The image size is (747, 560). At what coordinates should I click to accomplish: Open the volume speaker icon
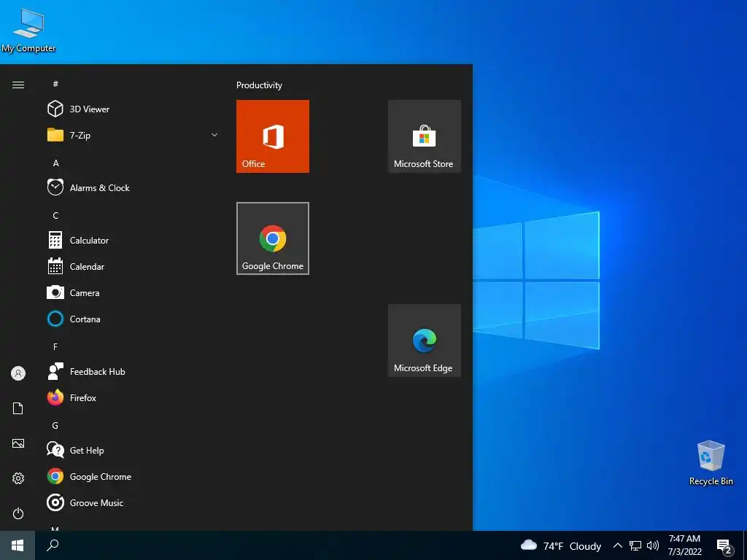click(653, 545)
